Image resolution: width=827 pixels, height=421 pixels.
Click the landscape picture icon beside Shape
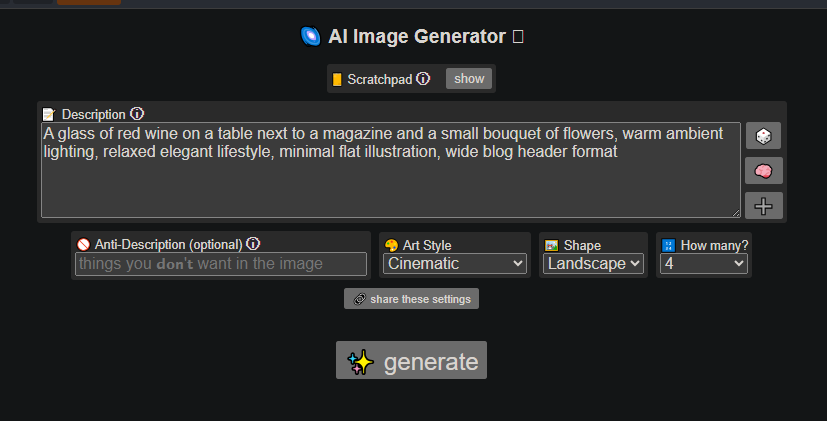[x=551, y=245]
